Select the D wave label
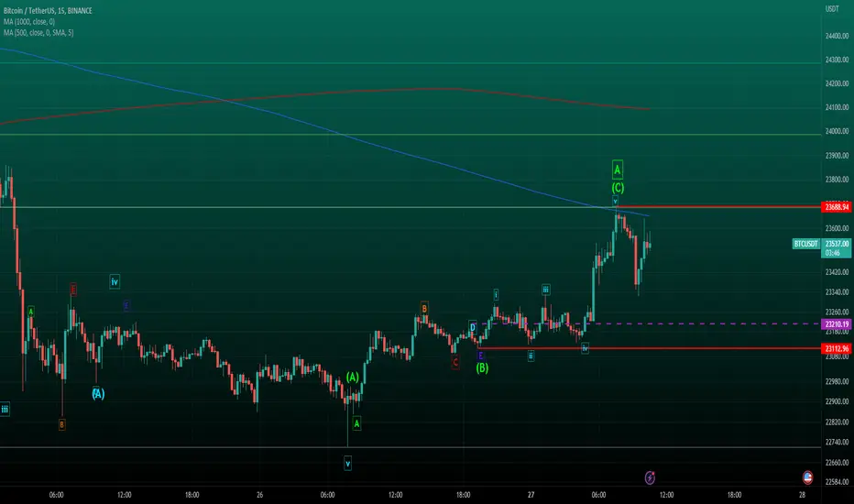This screenshot has height=504, width=854. [x=473, y=327]
